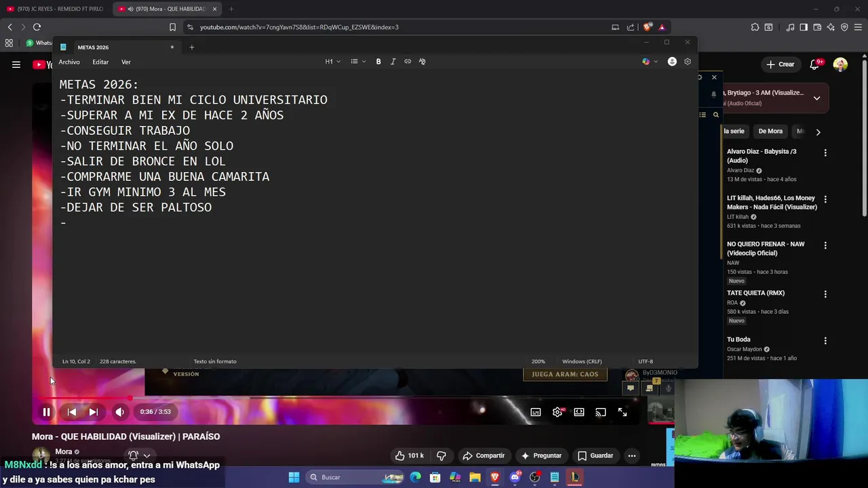Screen dimensions: 868x488
Task: Clear formatting in Notepad toolbar
Action: point(422,62)
